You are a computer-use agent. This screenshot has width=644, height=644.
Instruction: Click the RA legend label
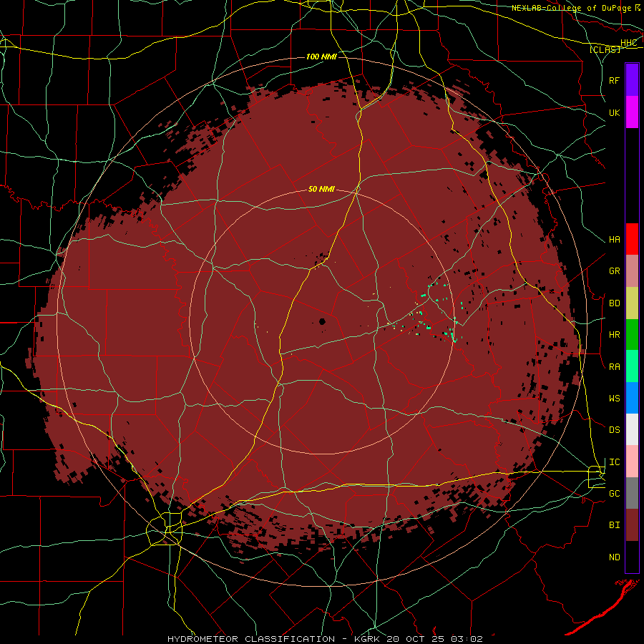point(614,366)
